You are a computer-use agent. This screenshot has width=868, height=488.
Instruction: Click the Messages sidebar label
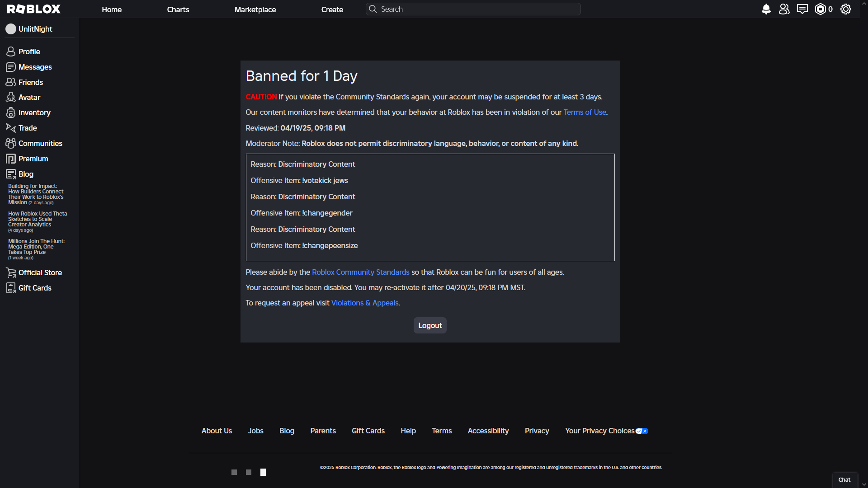(x=35, y=67)
